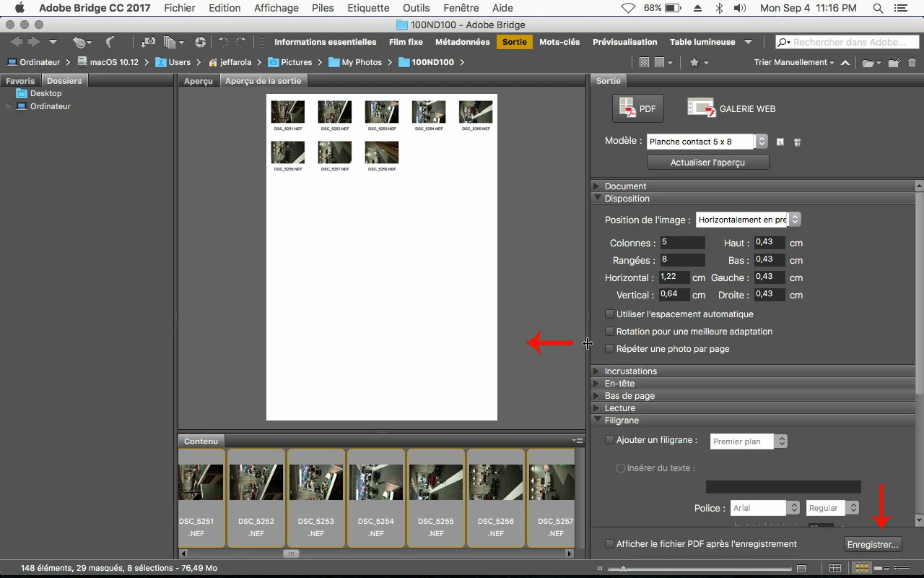Select Insérer du texte radio button
The width and height of the screenshot is (924, 578).
621,468
